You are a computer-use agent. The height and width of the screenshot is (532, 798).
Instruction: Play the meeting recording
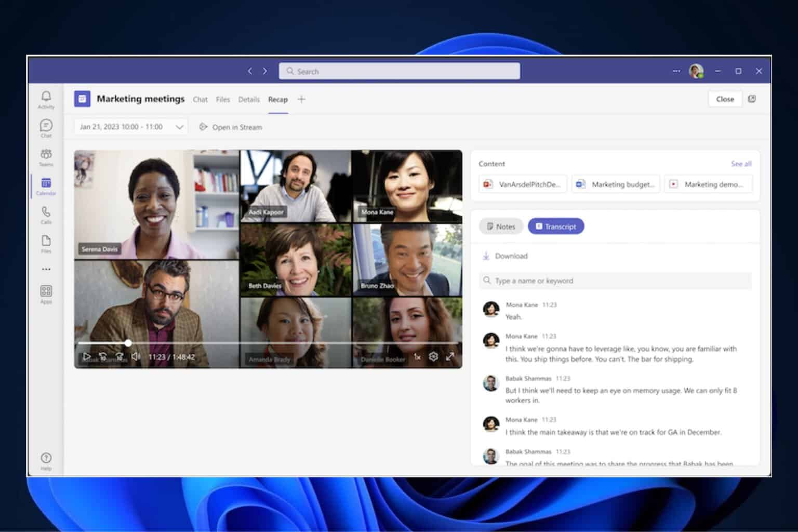tap(86, 357)
